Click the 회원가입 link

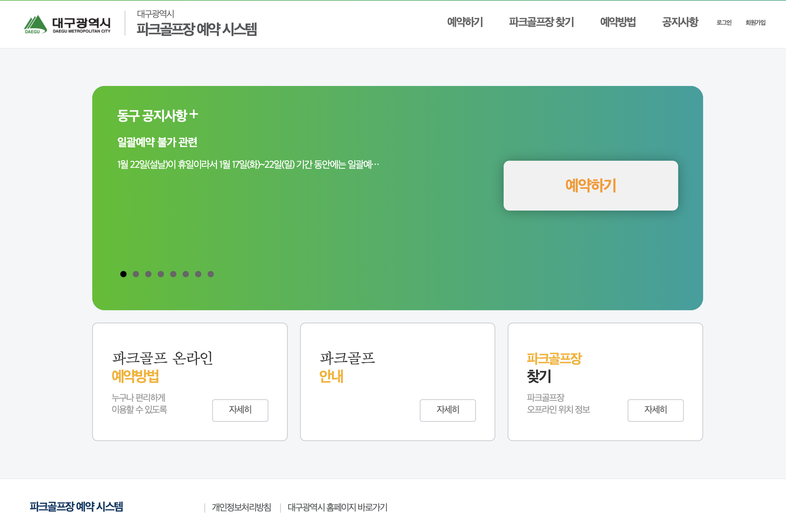[x=755, y=23]
